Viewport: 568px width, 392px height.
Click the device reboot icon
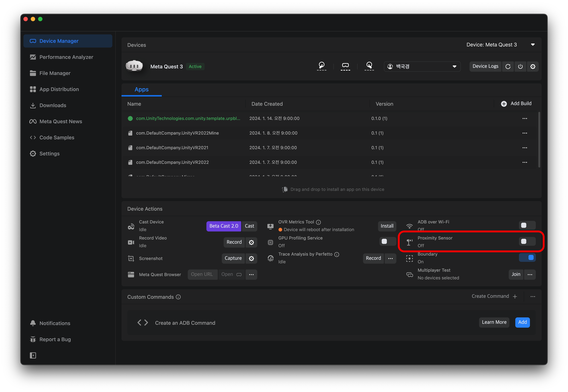(x=508, y=67)
